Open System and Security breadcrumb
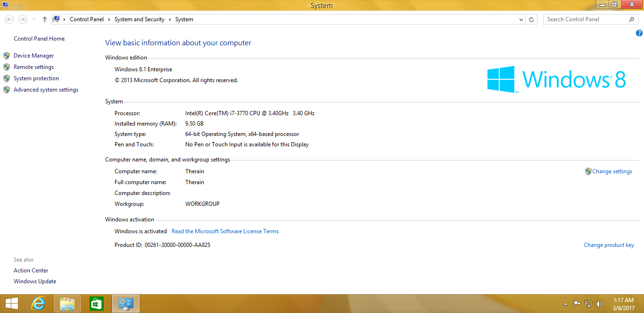644x313 pixels. (140, 19)
